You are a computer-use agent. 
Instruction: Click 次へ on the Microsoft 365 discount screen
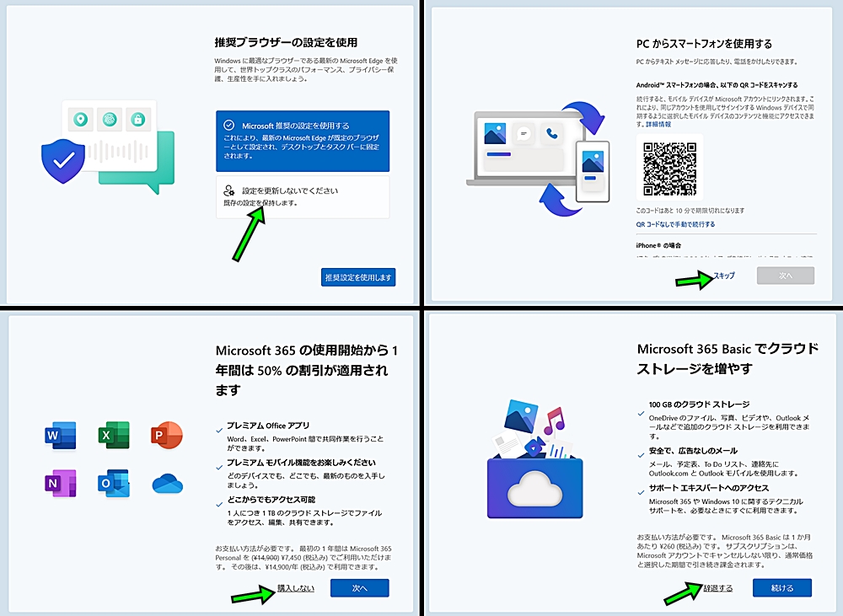[x=360, y=588]
